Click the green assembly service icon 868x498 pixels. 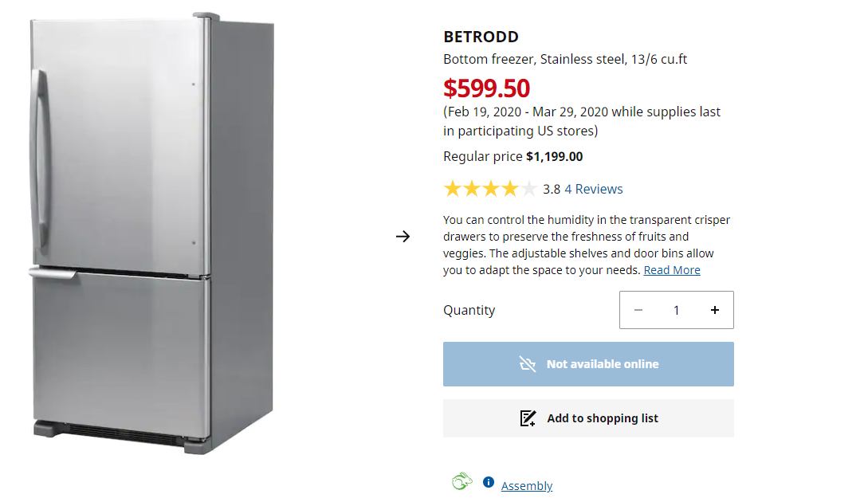point(461,481)
